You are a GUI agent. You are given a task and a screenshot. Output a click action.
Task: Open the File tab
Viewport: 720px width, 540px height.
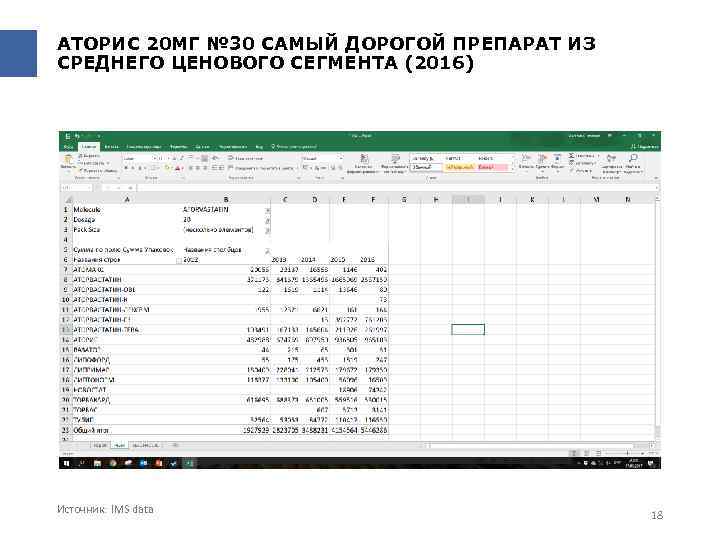point(68,147)
